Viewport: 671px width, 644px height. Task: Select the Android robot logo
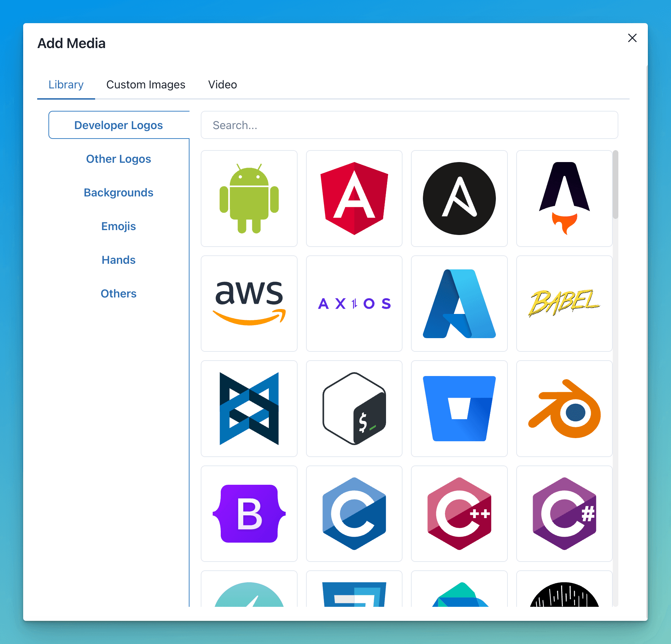(249, 199)
